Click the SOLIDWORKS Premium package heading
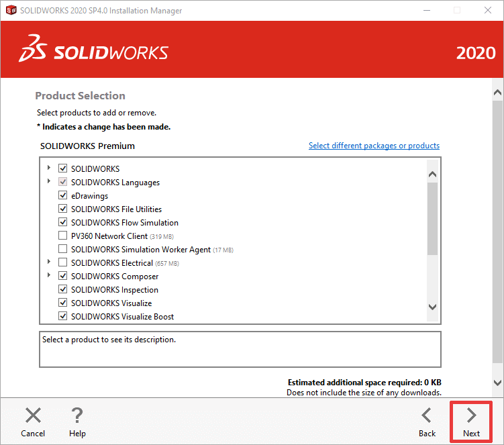 coord(87,146)
